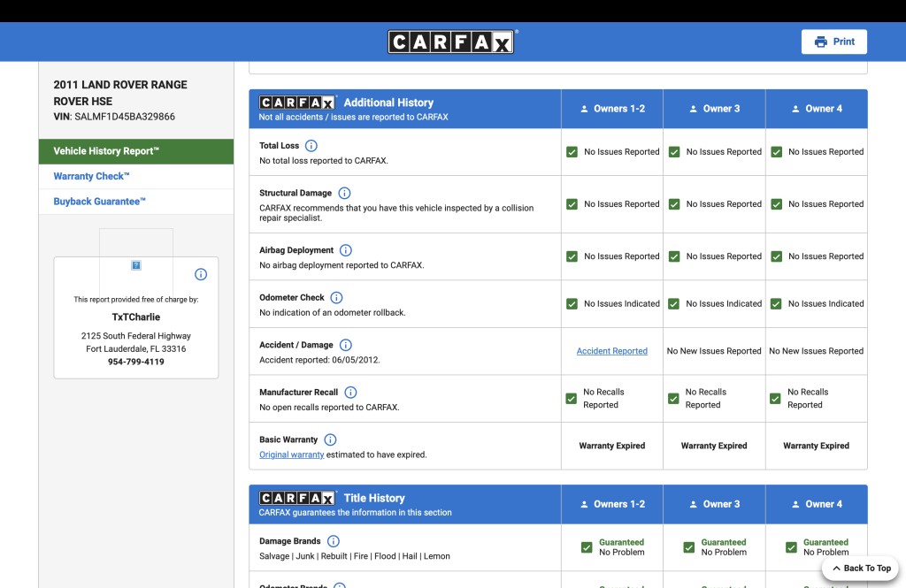Open info icon next to Basic Warranty
Image resolution: width=906 pixels, height=588 pixels.
330,439
